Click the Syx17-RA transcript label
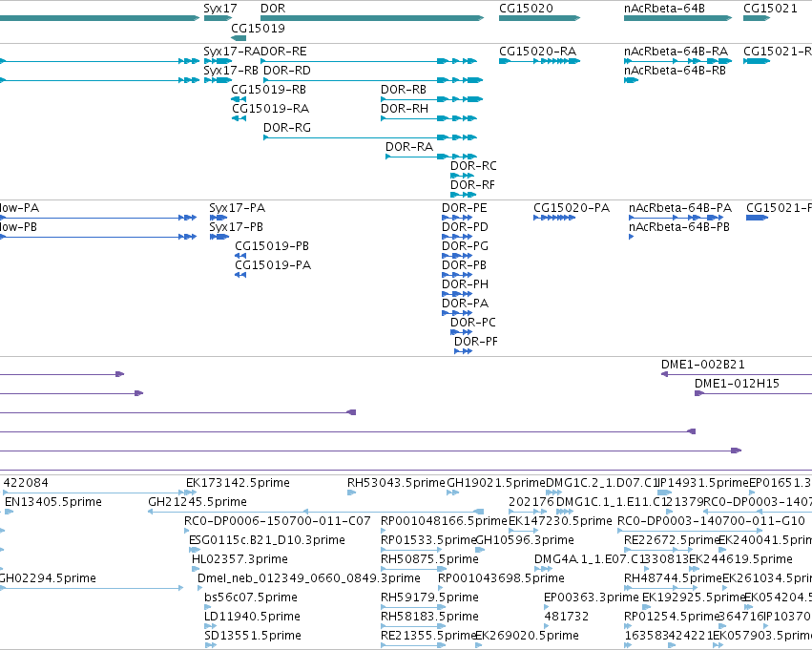This screenshot has height=650, width=812. click(232, 52)
